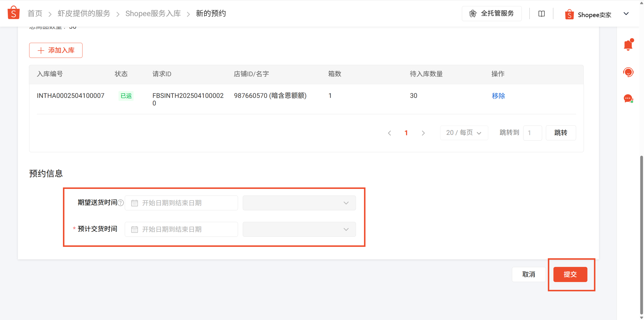644x320 pixels.
Task: Click help icon next to 期望送货时间
Action: [120, 203]
